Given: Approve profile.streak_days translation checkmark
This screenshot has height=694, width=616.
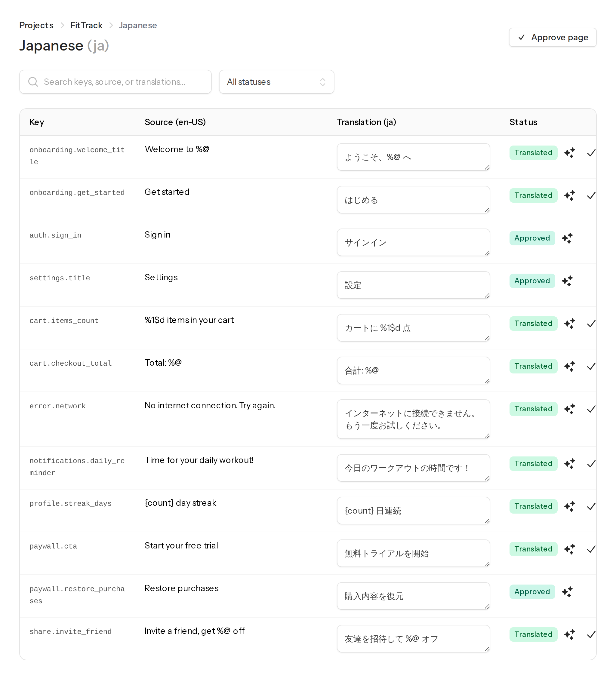Looking at the screenshot, I should point(591,507).
